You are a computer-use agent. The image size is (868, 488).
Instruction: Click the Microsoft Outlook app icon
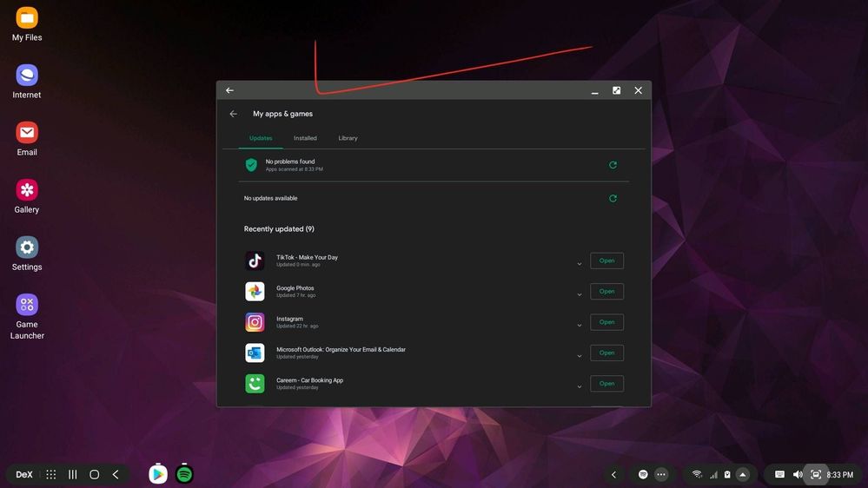click(255, 353)
